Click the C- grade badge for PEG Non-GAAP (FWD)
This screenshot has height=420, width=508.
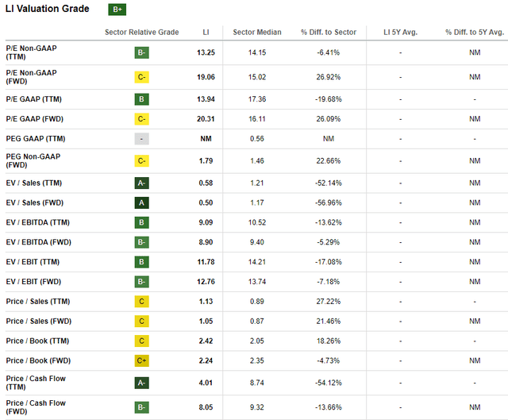coord(141,160)
